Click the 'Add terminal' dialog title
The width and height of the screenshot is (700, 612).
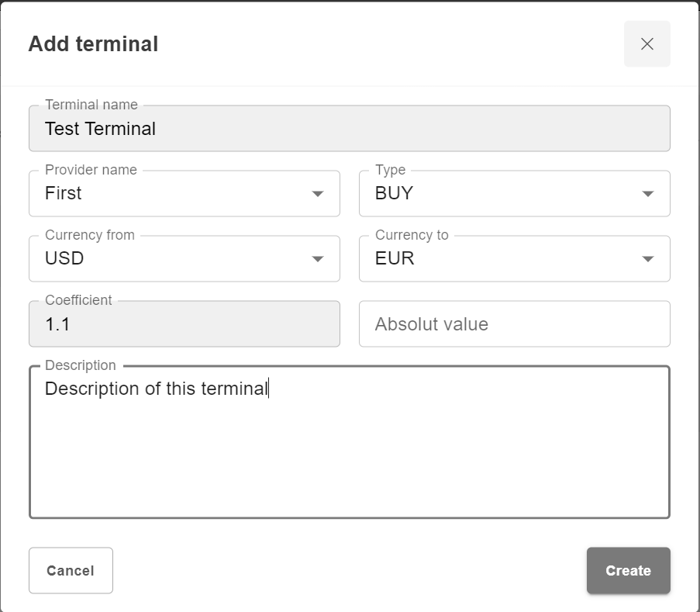pos(93,44)
